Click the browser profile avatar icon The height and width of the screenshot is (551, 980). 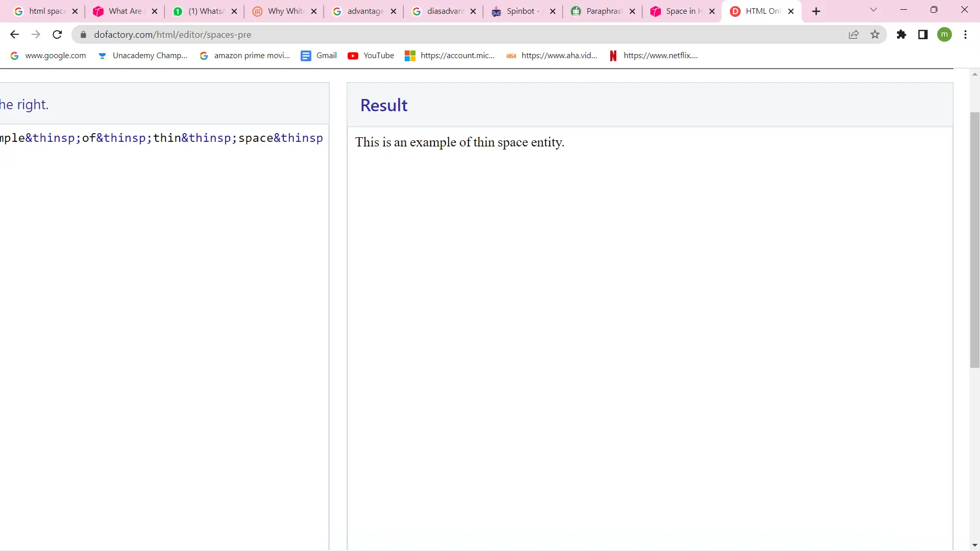(946, 34)
